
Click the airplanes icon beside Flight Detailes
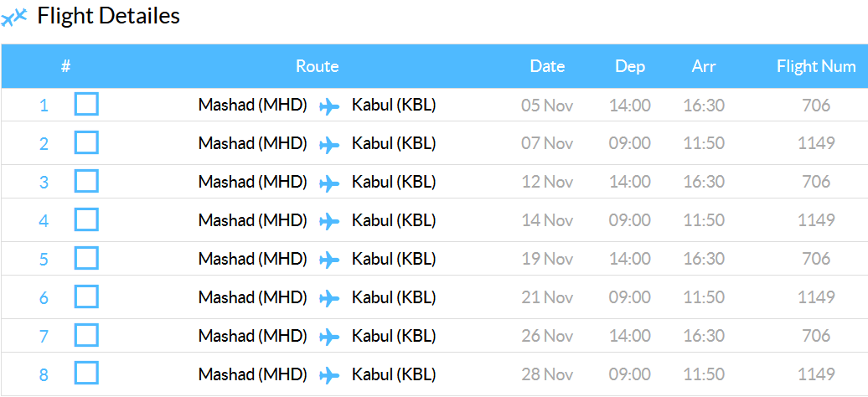click(14, 18)
